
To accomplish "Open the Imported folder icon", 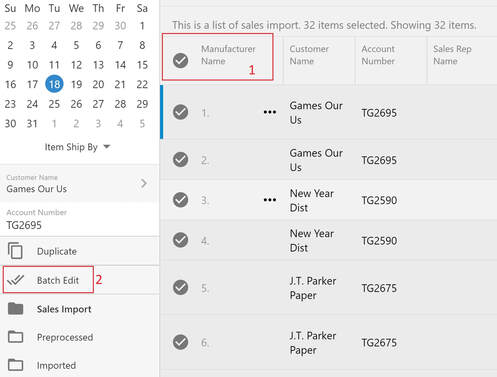I will point(15,365).
